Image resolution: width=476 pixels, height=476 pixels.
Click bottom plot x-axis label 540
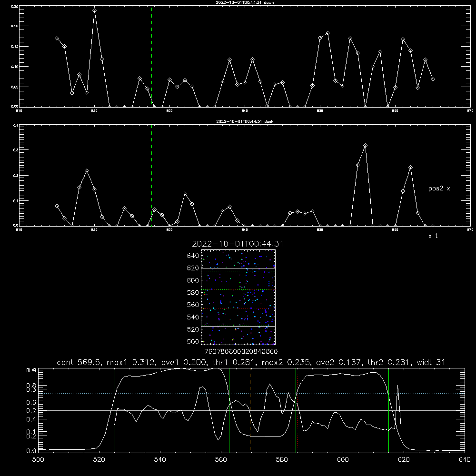tap(160, 460)
